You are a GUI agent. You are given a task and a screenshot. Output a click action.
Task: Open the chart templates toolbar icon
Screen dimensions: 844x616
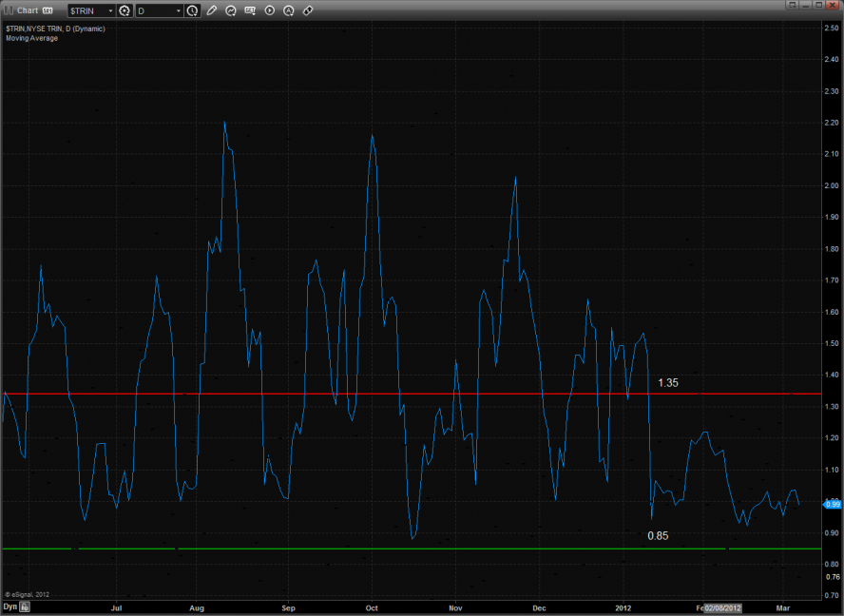tap(251, 10)
